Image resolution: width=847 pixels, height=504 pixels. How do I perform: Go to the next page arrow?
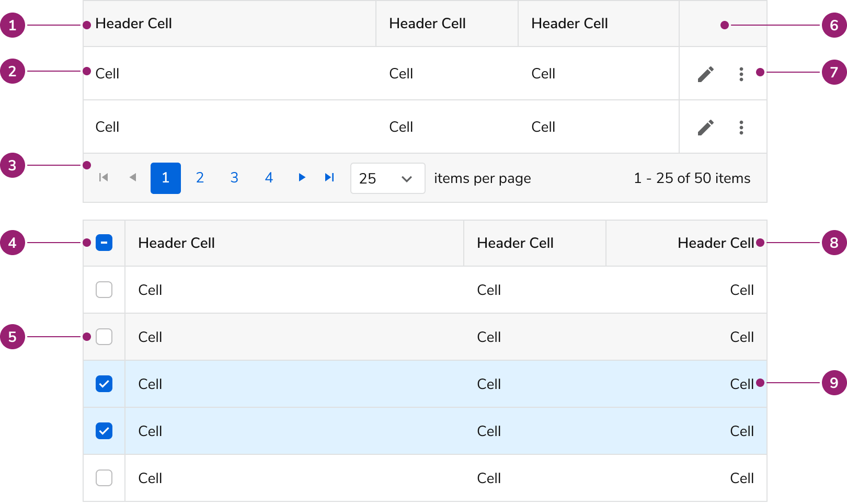click(302, 178)
